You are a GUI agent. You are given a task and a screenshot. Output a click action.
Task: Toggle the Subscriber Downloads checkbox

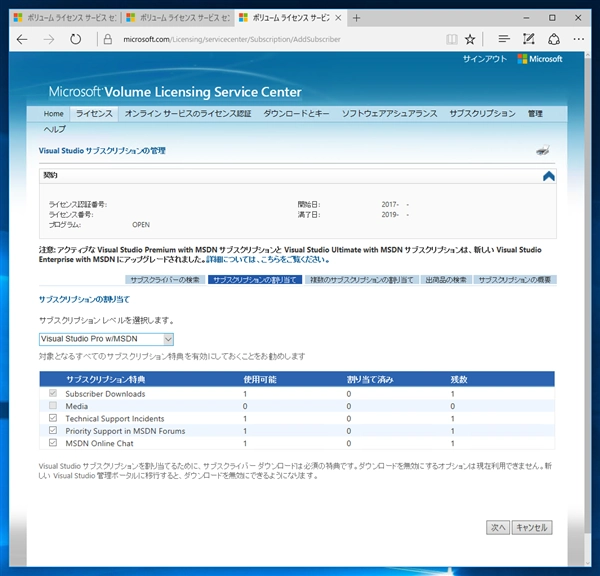tap(53, 393)
